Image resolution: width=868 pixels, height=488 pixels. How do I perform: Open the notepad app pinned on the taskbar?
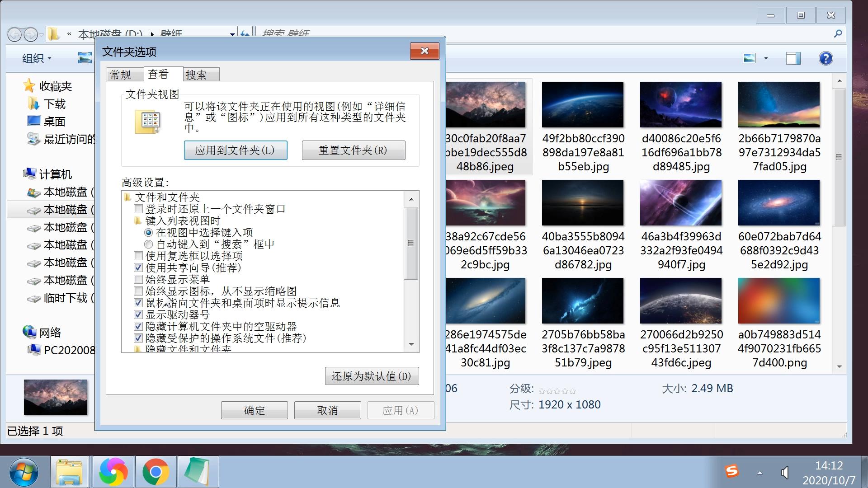click(x=198, y=471)
